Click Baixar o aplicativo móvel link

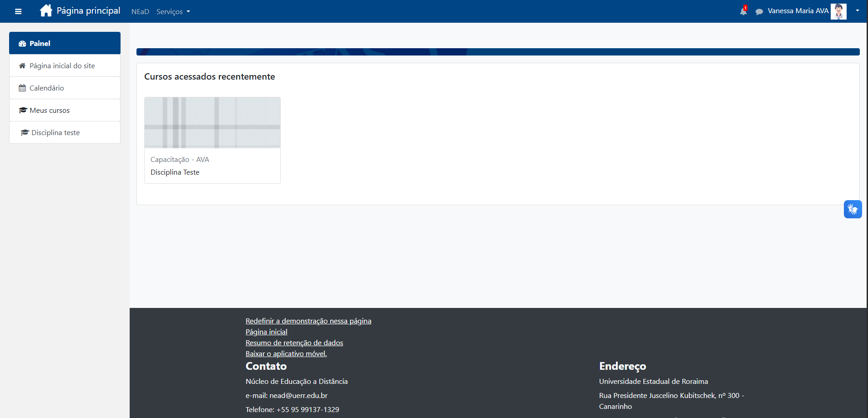[286, 354]
